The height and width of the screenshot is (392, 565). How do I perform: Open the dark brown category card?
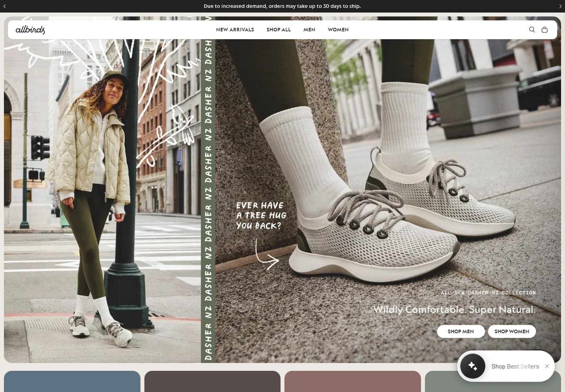[212, 381]
